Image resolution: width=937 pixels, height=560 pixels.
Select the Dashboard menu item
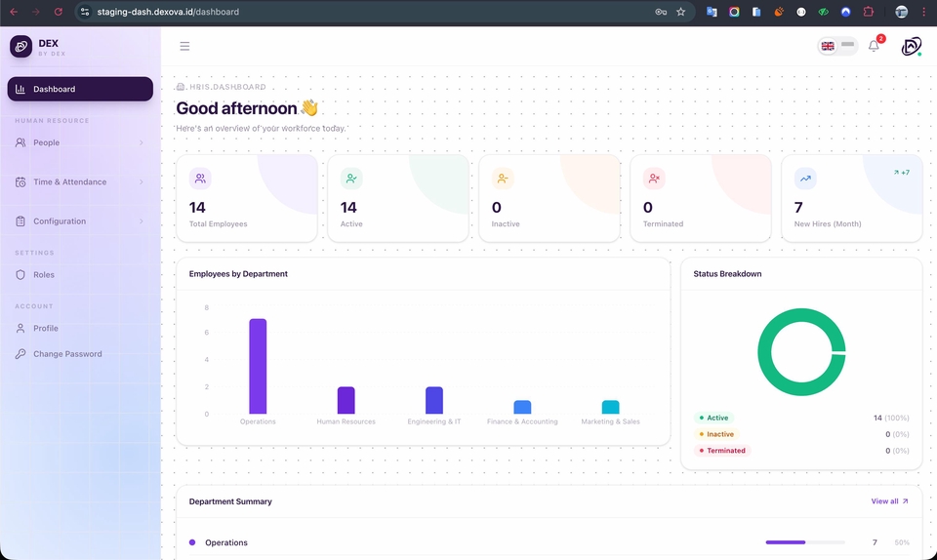(80, 89)
